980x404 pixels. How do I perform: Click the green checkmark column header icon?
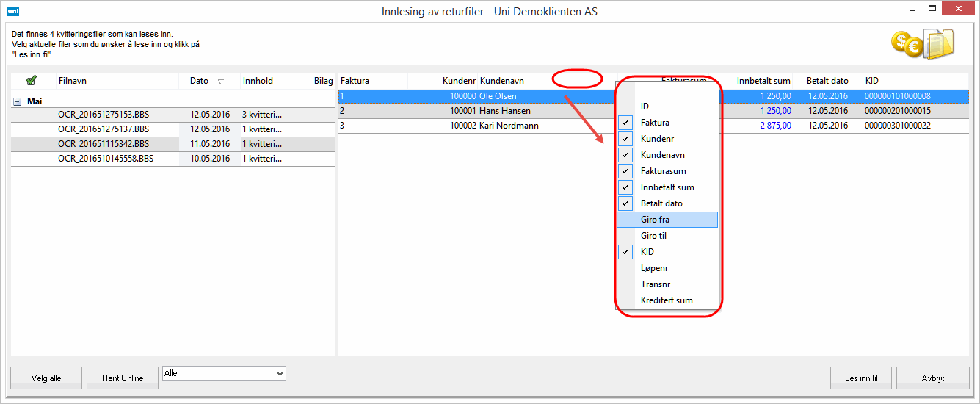32,81
